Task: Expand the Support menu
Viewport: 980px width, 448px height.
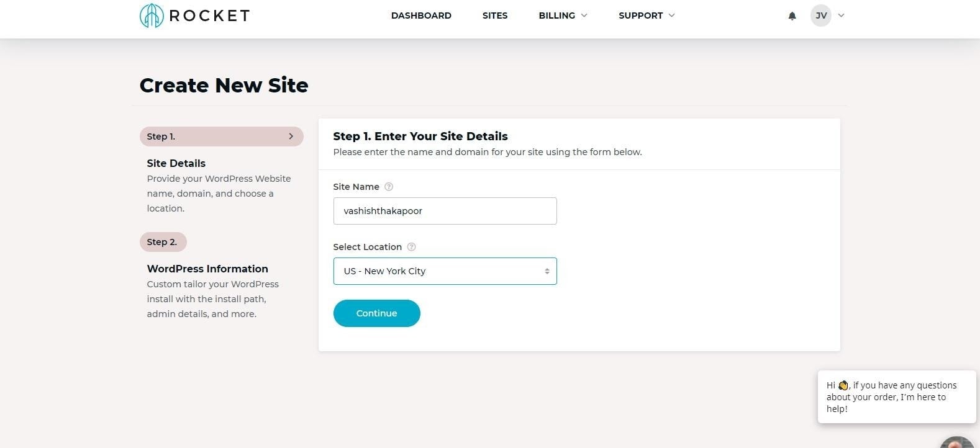Action: click(x=647, y=16)
